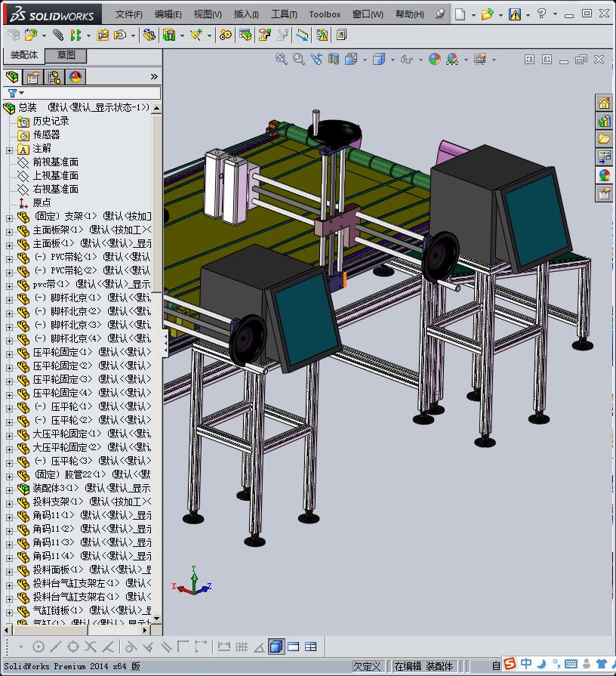Image resolution: width=616 pixels, height=676 pixels.
Task: Click the Show Hidden Components icon
Action: (149, 35)
